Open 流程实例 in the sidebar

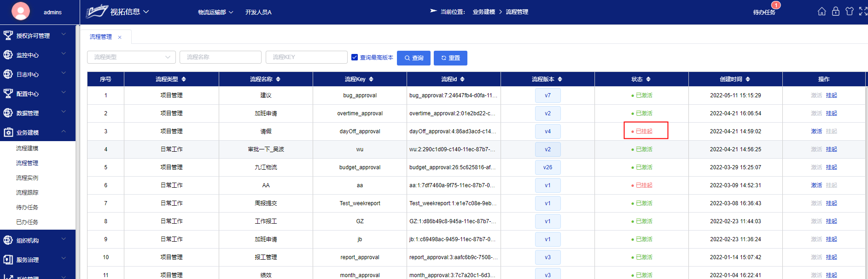click(x=27, y=178)
